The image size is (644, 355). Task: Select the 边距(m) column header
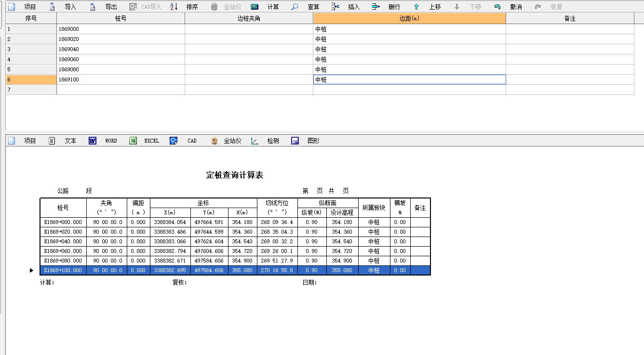click(409, 18)
